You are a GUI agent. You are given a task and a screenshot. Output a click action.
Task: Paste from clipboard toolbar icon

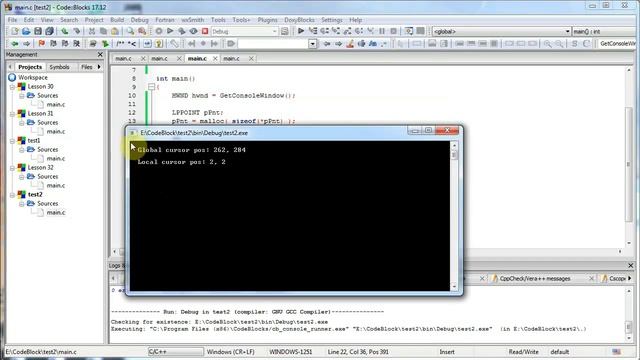pos(115,31)
